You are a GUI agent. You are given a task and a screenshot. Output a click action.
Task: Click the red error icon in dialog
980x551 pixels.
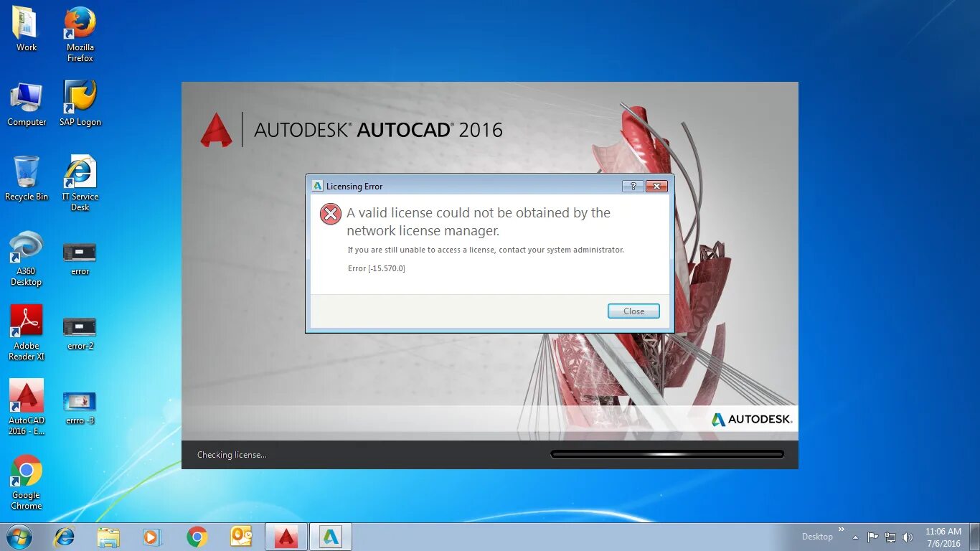(x=330, y=214)
